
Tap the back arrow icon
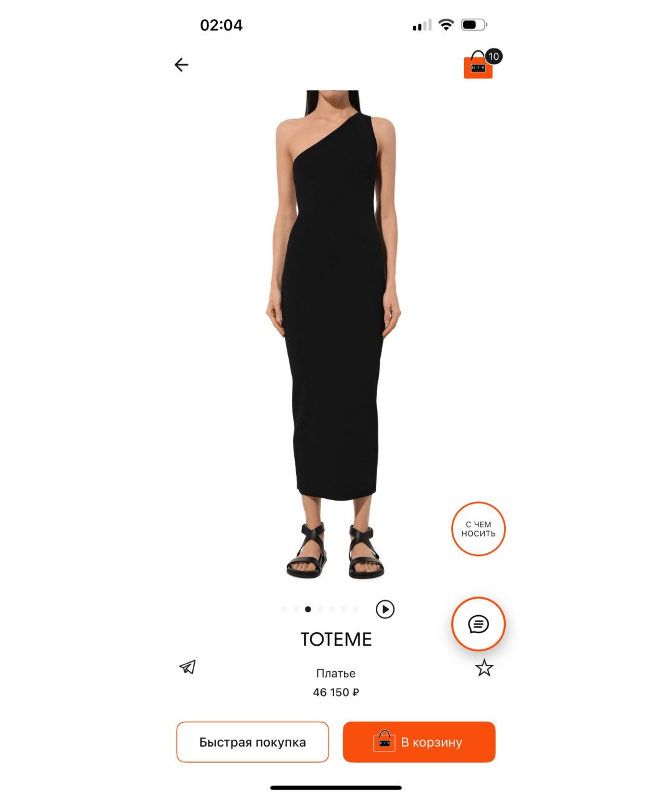pos(181,65)
